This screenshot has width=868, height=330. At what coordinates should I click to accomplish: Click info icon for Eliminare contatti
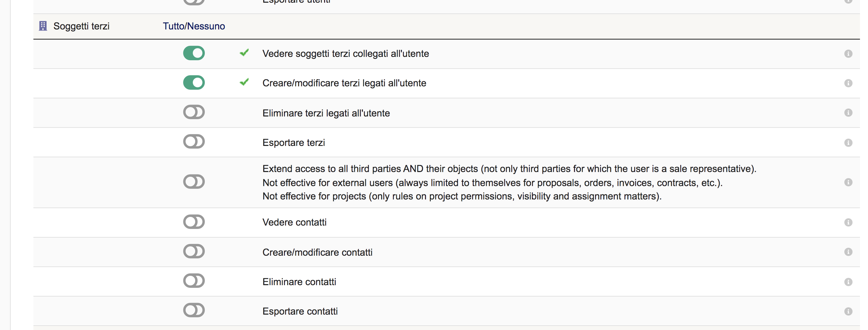coord(848,282)
